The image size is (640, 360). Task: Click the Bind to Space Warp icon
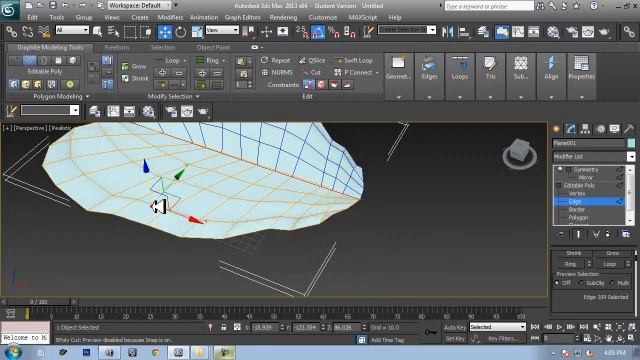tap(44, 31)
